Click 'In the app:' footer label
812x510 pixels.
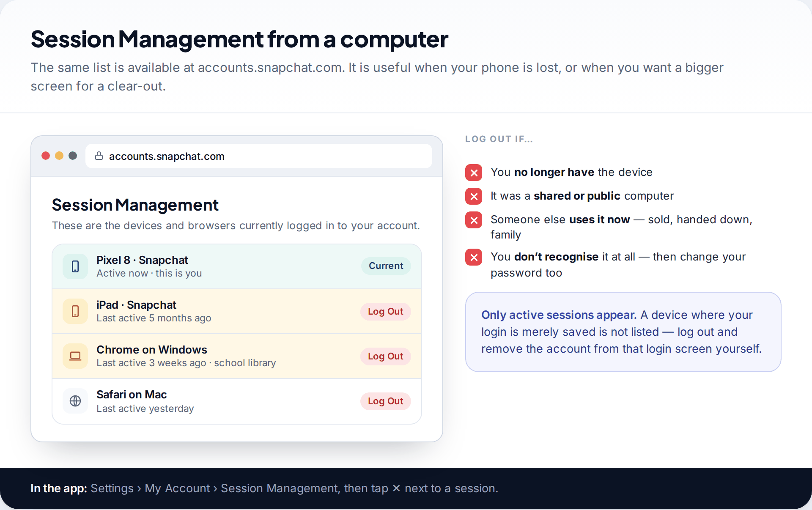59,488
